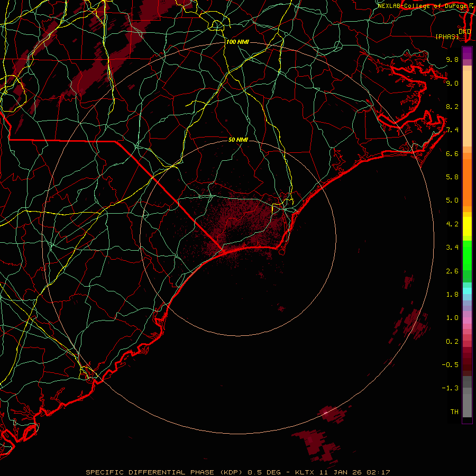Click the [PHAS] units label
Image resolution: width=476 pixels, height=476 pixels.
click(x=447, y=36)
